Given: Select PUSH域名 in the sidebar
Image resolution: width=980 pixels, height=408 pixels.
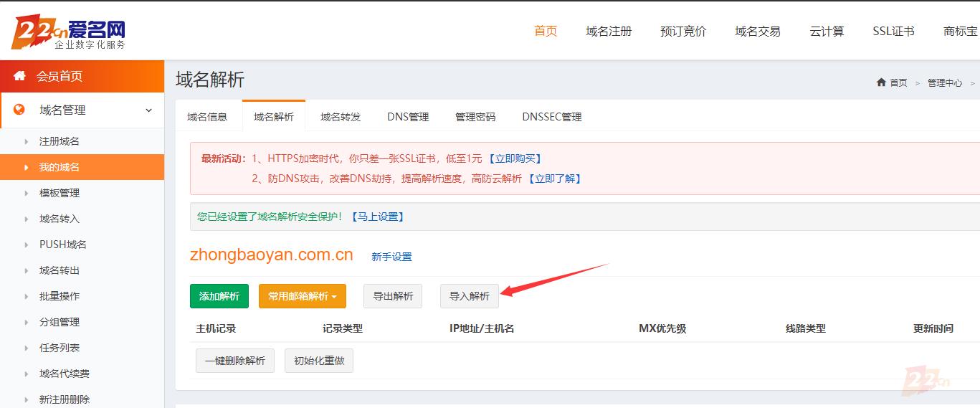Looking at the screenshot, I should 63,245.
